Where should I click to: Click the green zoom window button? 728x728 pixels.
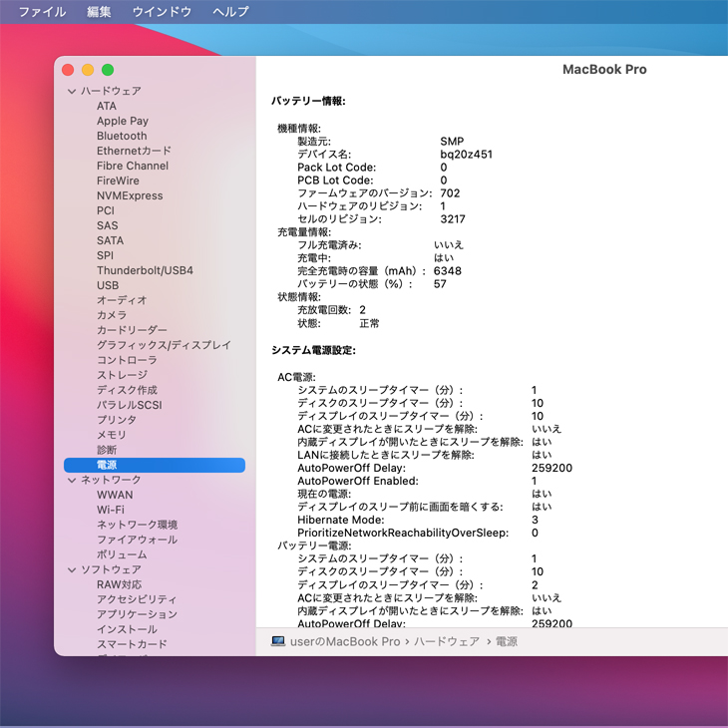tap(108, 70)
